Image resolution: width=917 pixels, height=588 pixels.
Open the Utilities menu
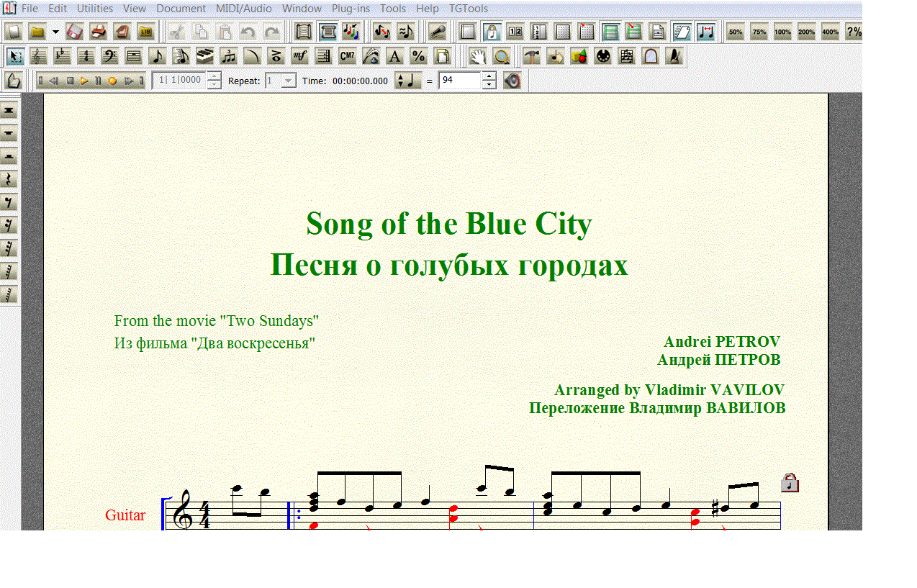coord(95,9)
